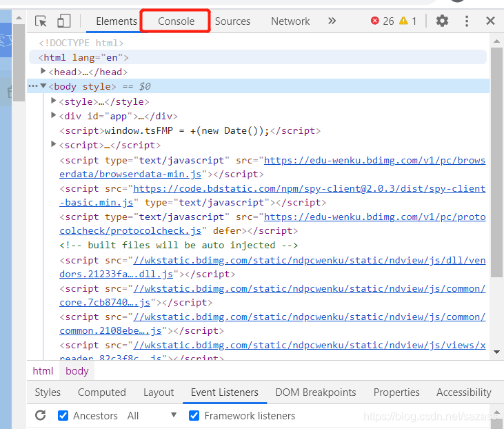Viewport: 504px width, 429px height.
Task: Click the Elements panel scrollbar down arrow
Action: click(x=496, y=352)
